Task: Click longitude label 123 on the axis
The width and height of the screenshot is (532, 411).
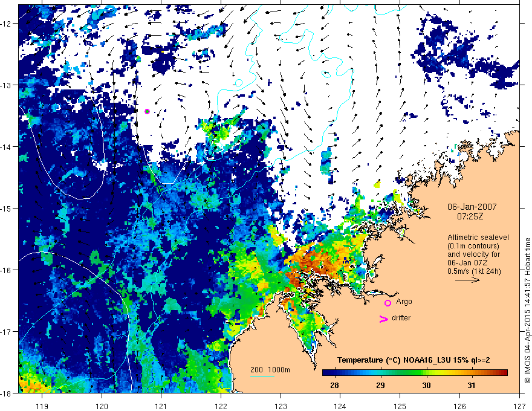Action: click(281, 406)
